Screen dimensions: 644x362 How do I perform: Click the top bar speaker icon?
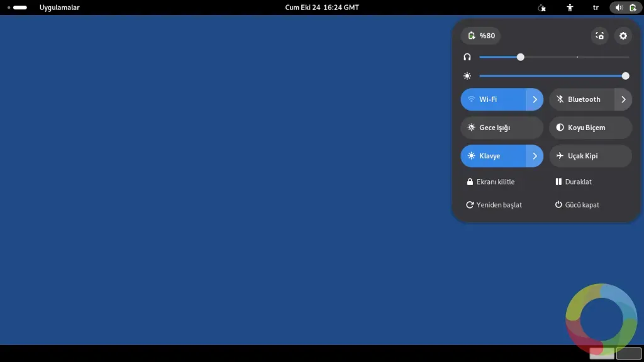click(x=619, y=8)
